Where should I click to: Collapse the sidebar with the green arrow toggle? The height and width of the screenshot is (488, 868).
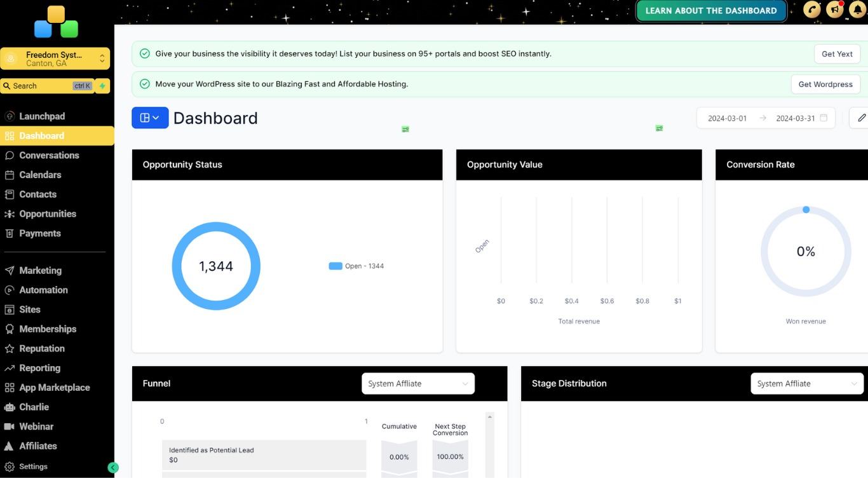pyautogui.click(x=112, y=467)
